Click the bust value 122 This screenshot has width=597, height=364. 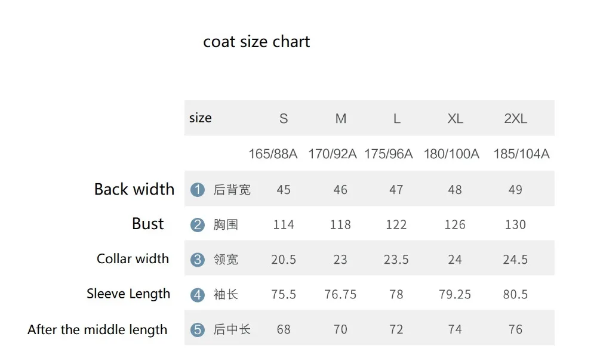396,225
